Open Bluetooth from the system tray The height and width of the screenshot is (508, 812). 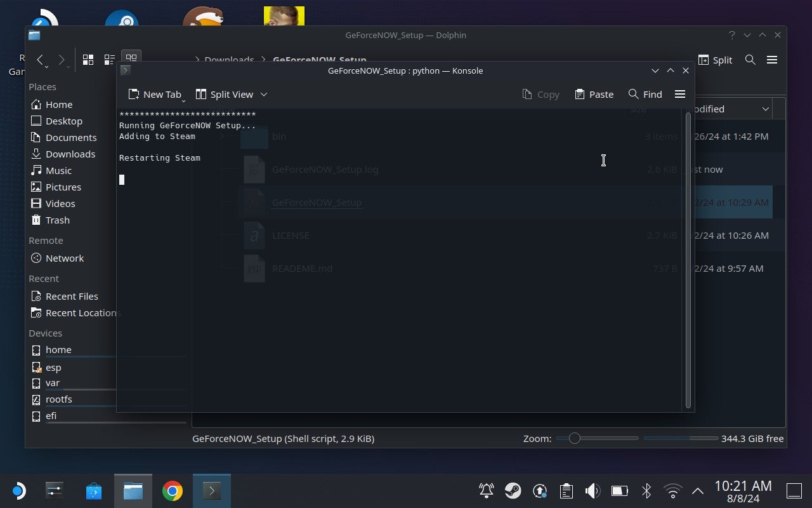646,490
